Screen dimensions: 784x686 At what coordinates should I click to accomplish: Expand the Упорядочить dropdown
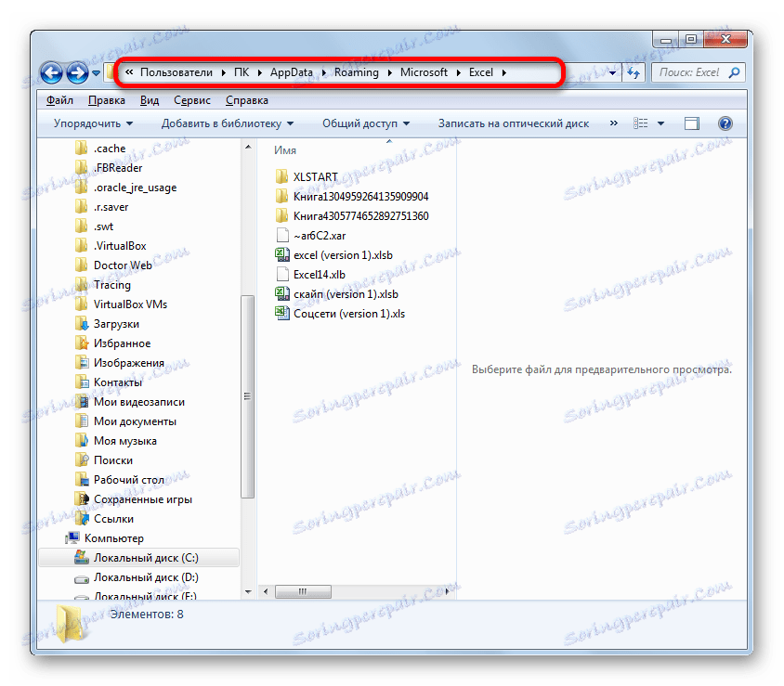pyautogui.click(x=94, y=123)
